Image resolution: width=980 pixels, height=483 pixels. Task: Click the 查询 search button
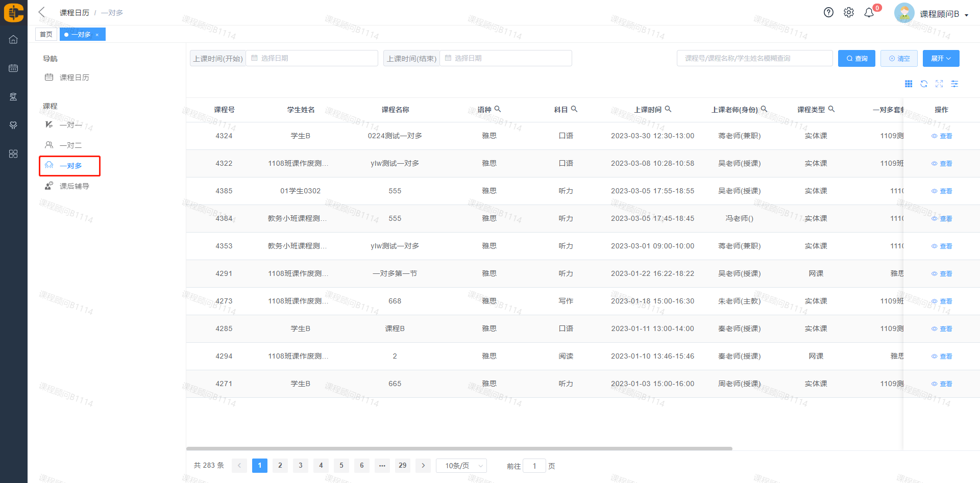pos(856,59)
